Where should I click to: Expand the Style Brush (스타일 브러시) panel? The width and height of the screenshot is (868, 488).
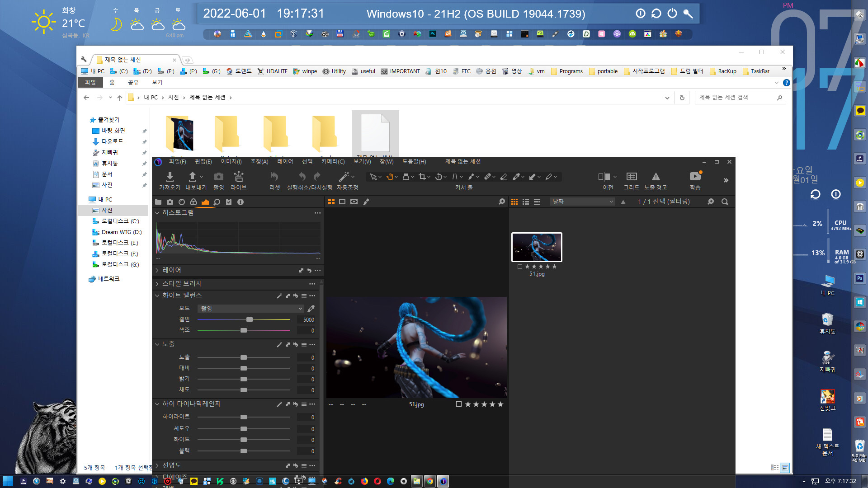(157, 284)
